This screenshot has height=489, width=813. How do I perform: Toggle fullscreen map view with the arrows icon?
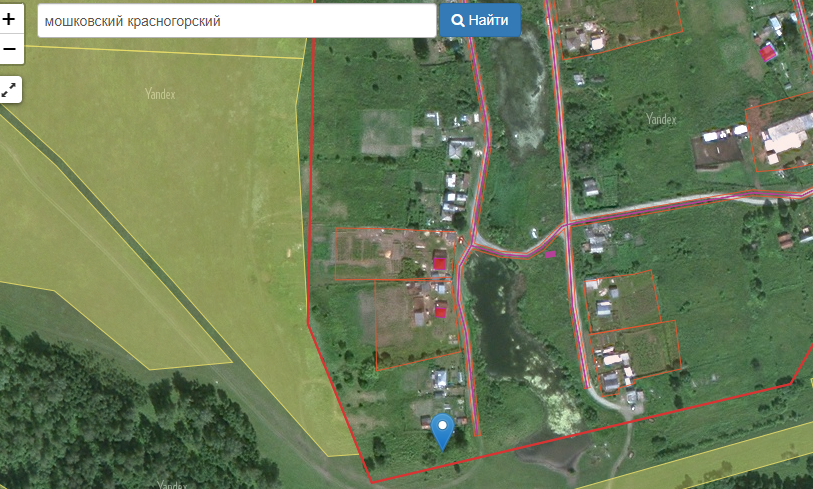tap(9, 90)
